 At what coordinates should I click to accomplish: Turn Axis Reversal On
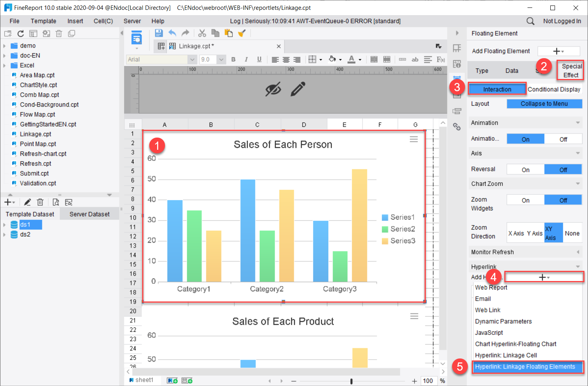pos(526,169)
